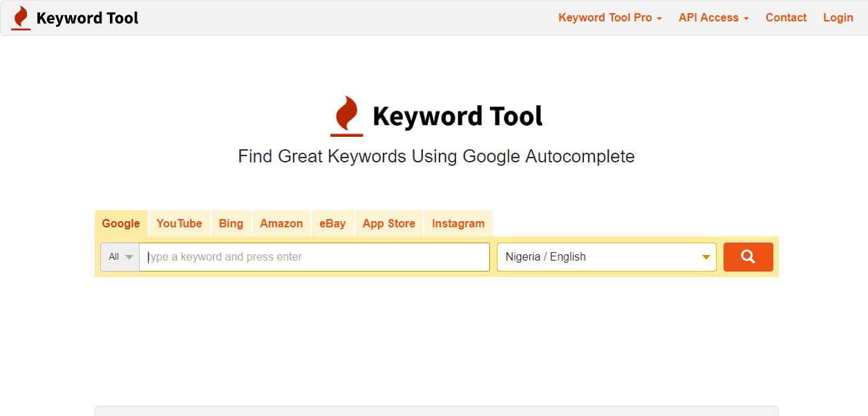Click the Keyword Tool brand text in the navbar
Screen dimensions: 868x416
[x=87, y=18]
